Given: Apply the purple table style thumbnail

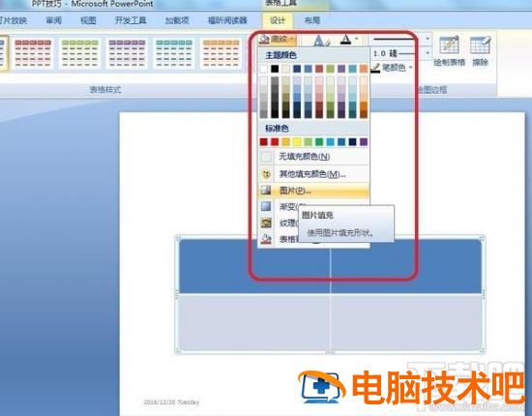Looking at the screenshot, I should click(x=127, y=53).
